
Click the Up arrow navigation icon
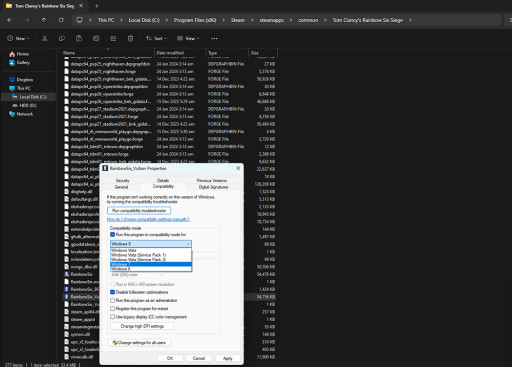click(x=44, y=20)
